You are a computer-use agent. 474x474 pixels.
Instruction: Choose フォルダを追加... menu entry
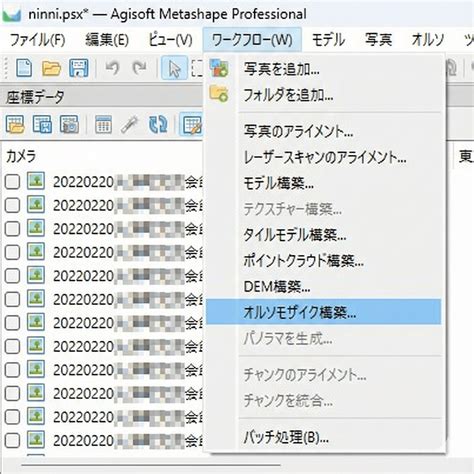(323, 95)
